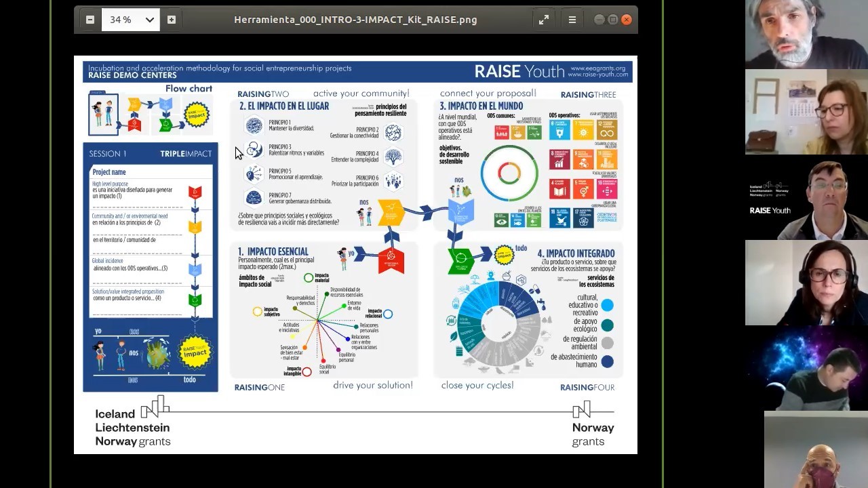Click the Herramienta_000_INTRO-3-IMPACT_Kit_RAISE.png title
868x488 pixels.
click(x=355, y=20)
